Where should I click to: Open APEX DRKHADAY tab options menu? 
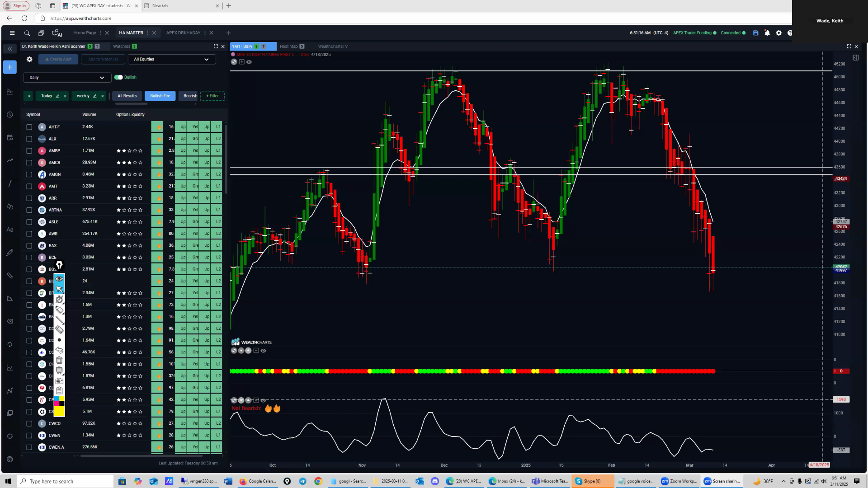coord(205,33)
